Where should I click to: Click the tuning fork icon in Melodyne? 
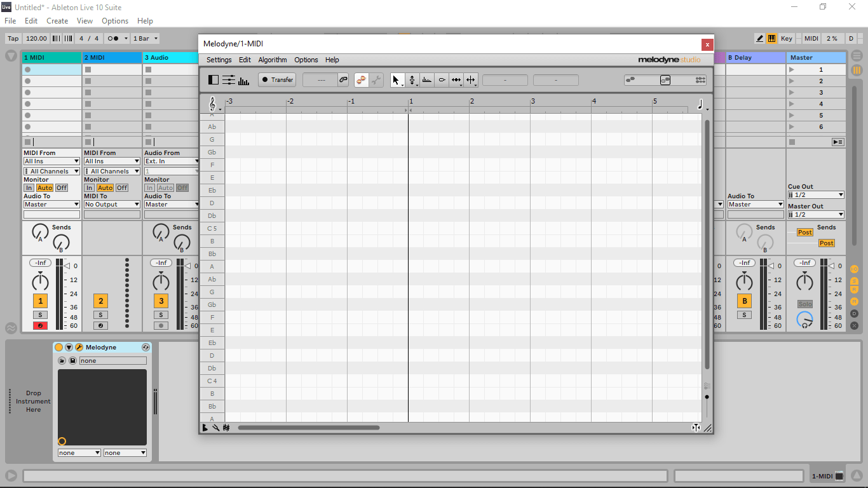pos(215,428)
